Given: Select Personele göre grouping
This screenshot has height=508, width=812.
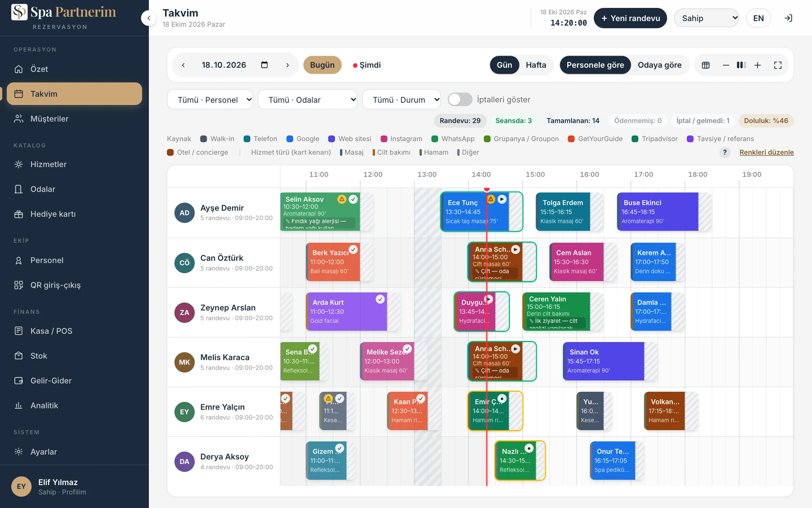Looking at the screenshot, I should coord(595,65).
